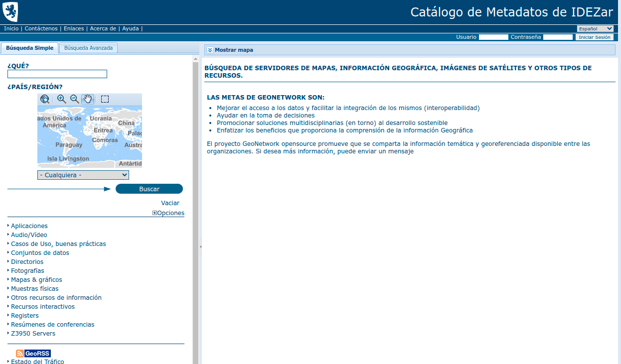Viewport: 621px width, 364px height.
Task: Select the zoom out map tool
Action: (x=74, y=99)
